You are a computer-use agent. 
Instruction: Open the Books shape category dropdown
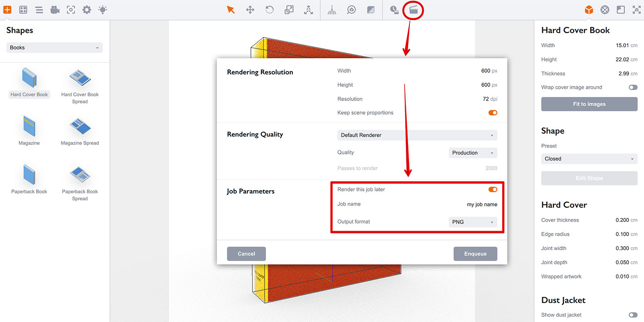(54, 48)
